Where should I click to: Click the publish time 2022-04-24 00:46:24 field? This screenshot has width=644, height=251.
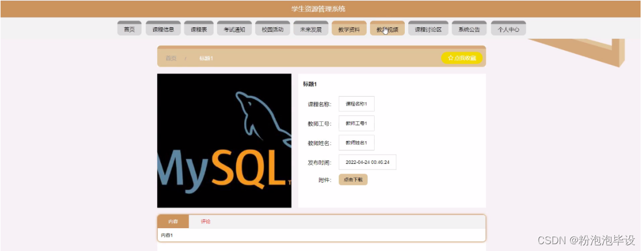click(x=367, y=162)
